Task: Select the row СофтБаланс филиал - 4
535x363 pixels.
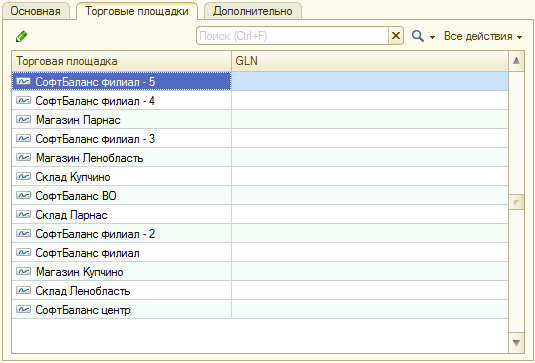Action: click(260, 101)
